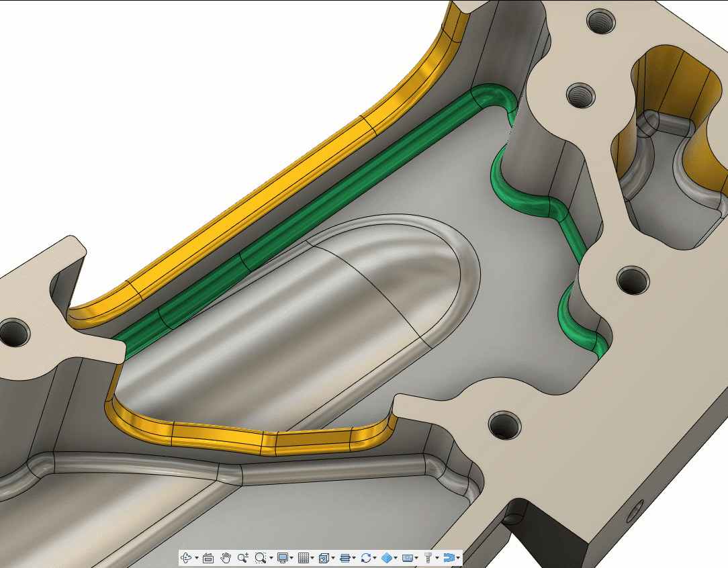Click the Grid and Snaps icon
Screen dimensions: 728x568
pos(304,557)
